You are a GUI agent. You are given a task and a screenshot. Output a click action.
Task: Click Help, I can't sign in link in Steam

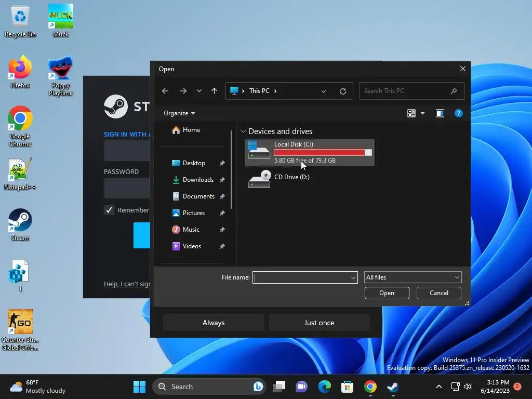[x=127, y=284]
